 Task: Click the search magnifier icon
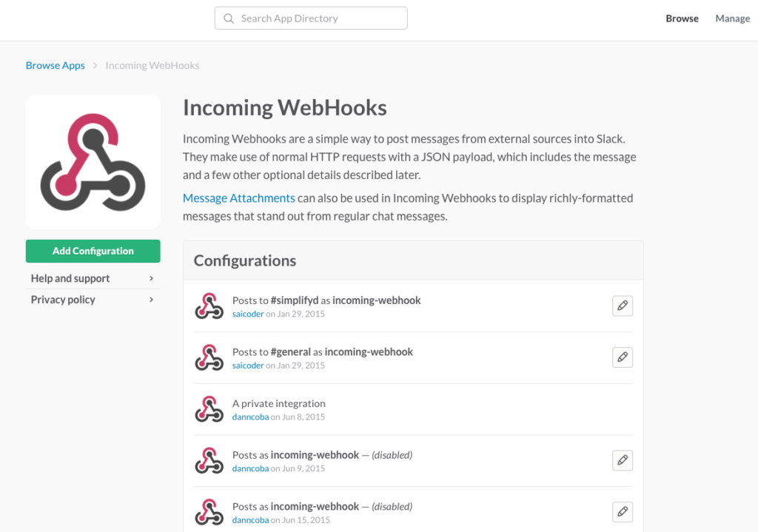point(229,18)
